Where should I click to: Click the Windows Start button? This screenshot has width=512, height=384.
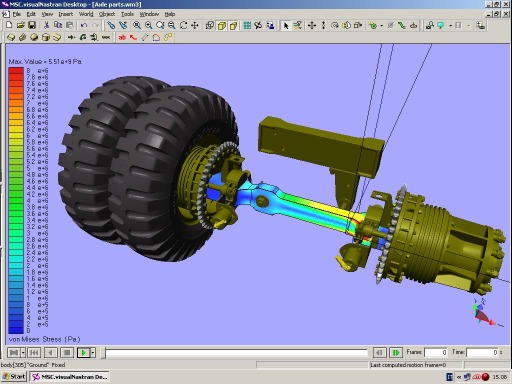click(x=14, y=377)
